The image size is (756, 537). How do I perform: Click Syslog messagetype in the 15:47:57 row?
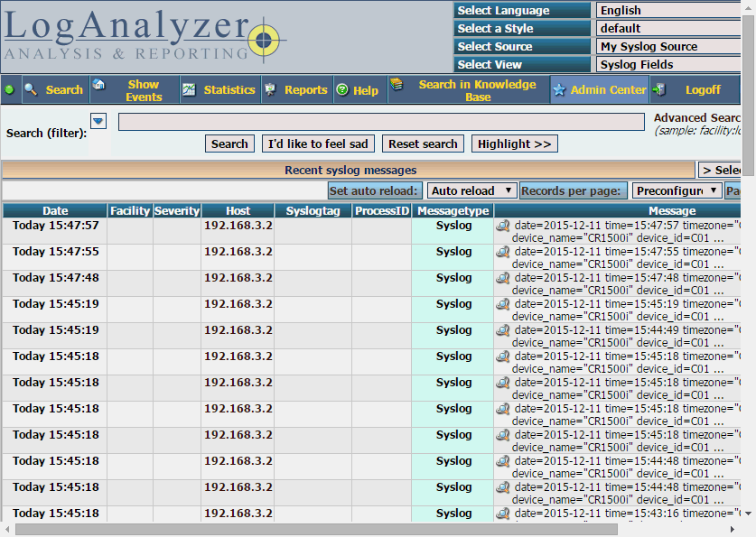click(453, 226)
